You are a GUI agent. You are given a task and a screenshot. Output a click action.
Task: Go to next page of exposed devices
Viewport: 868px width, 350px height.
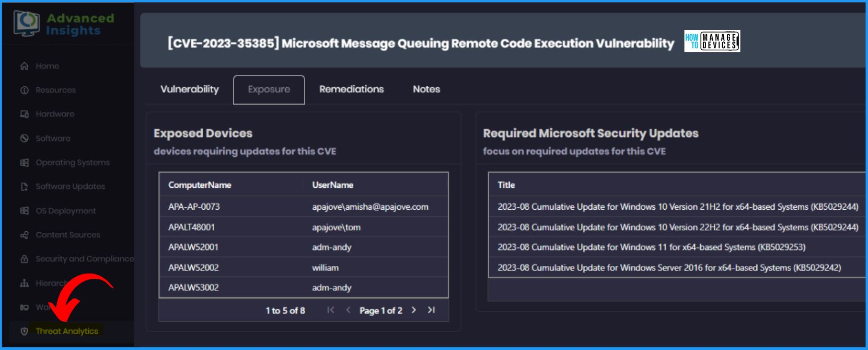point(414,310)
